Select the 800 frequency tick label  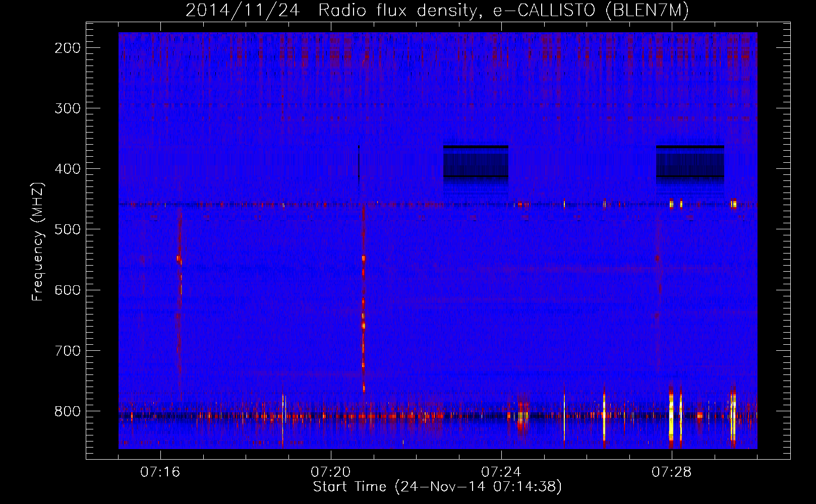pos(67,411)
